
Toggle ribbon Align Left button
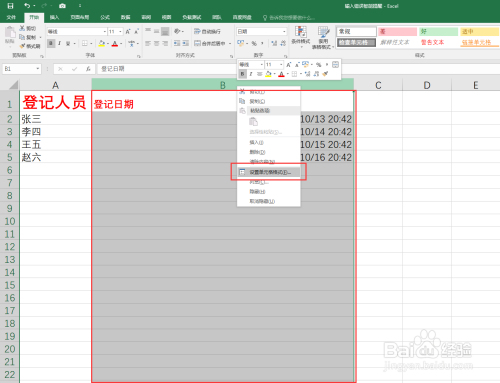[x=148, y=43]
